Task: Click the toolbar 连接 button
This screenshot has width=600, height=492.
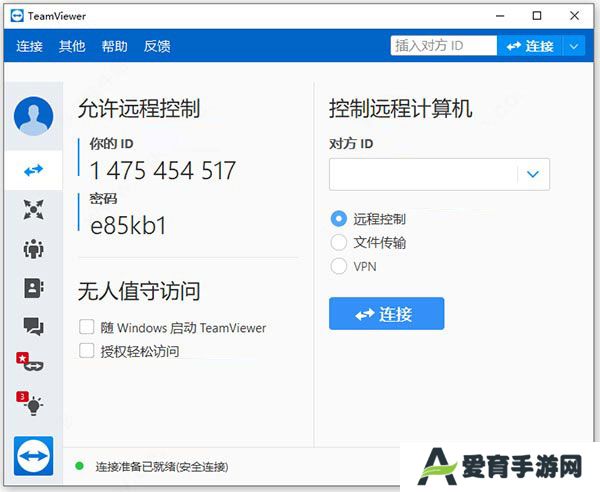Action: pos(530,46)
